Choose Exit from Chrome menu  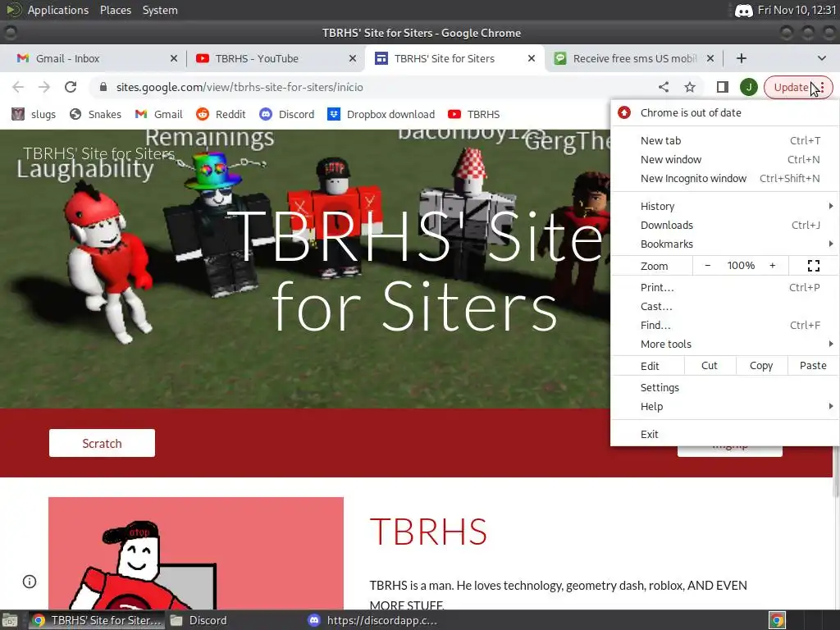coord(724,434)
